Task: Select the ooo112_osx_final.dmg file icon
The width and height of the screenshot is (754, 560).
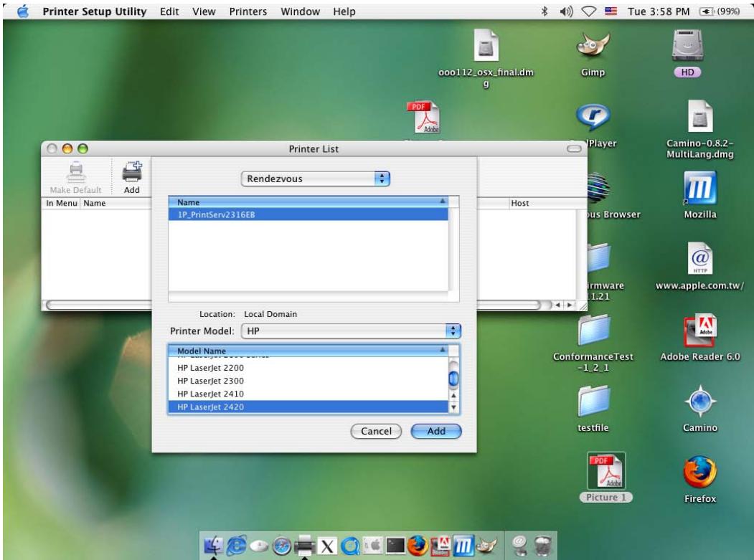Action: click(486, 45)
